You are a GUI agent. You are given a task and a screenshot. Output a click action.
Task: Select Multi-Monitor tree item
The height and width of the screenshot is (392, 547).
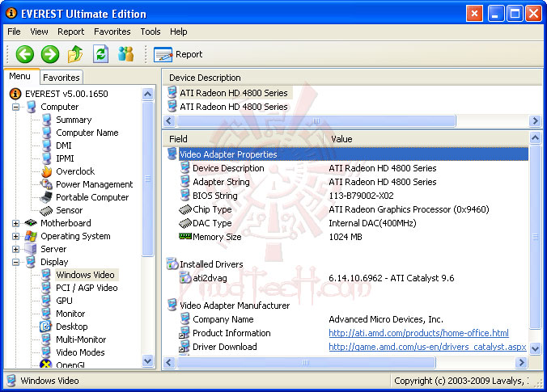[x=81, y=339]
